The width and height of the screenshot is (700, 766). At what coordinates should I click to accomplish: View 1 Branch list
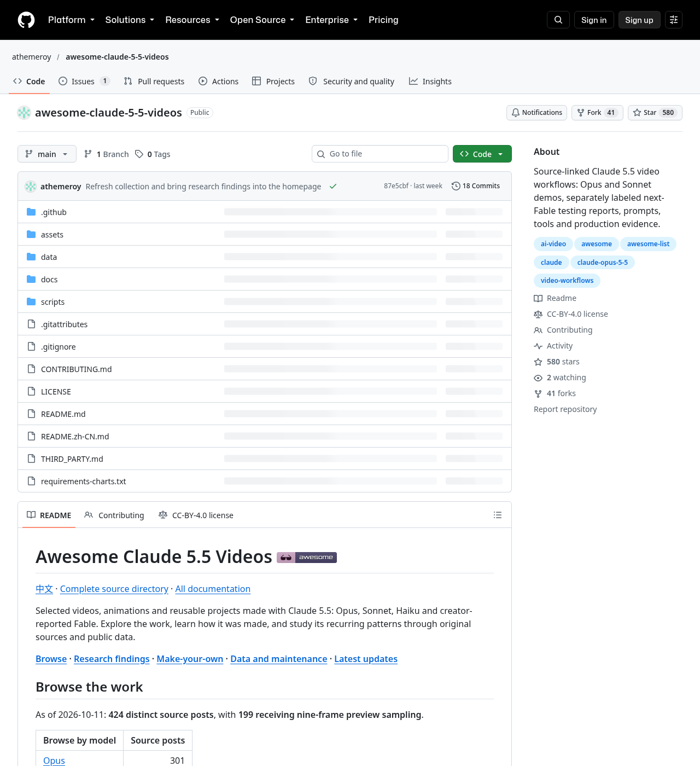(x=106, y=154)
